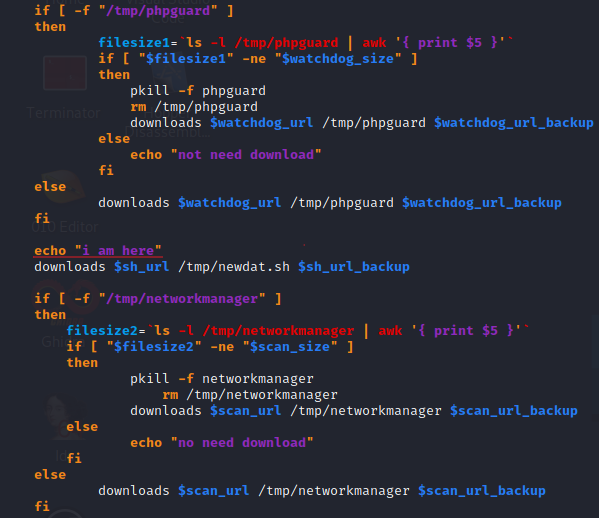The width and height of the screenshot is (599, 518).
Task: Click the faint Terminator desktop icon behind the code
Action: point(65,73)
